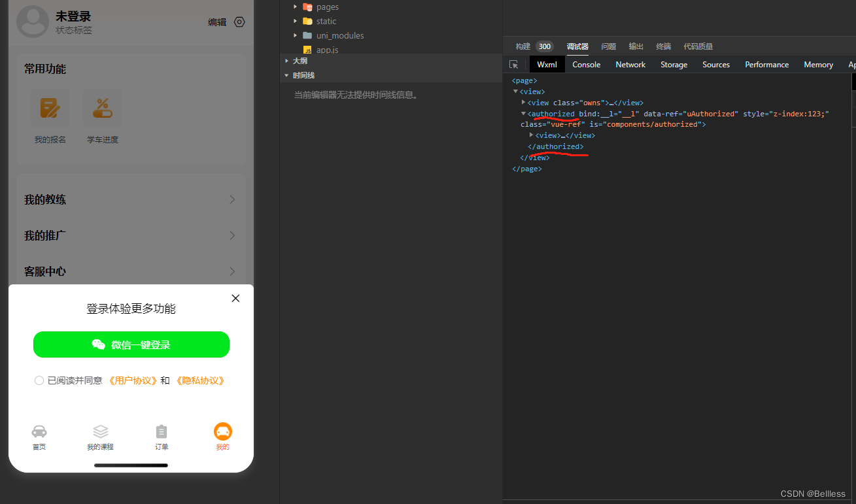
Task: Switch to the 输出 tab
Action: (636, 46)
